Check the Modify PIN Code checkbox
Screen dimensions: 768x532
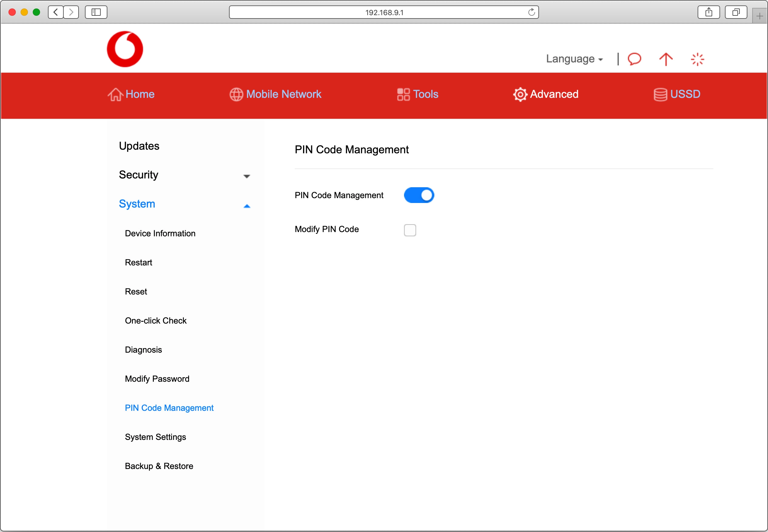pyautogui.click(x=410, y=230)
